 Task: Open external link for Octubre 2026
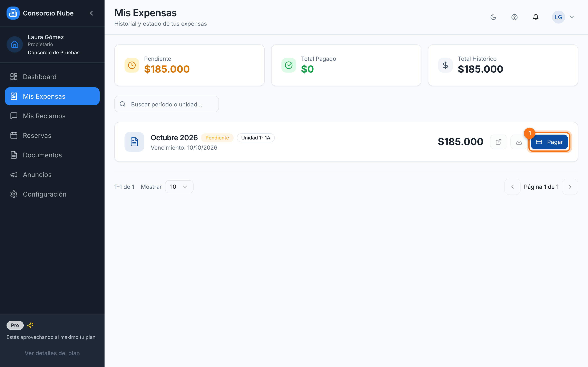tap(498, 142)
